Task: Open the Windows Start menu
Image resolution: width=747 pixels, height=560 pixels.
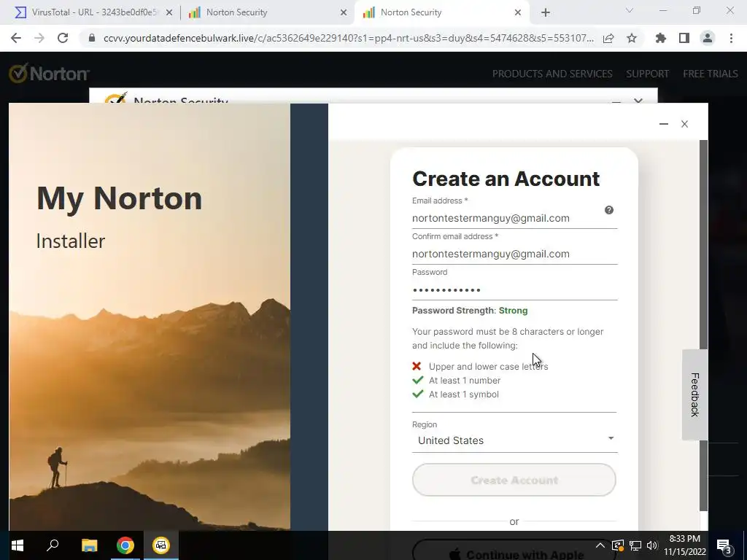Action: point(18,545)
